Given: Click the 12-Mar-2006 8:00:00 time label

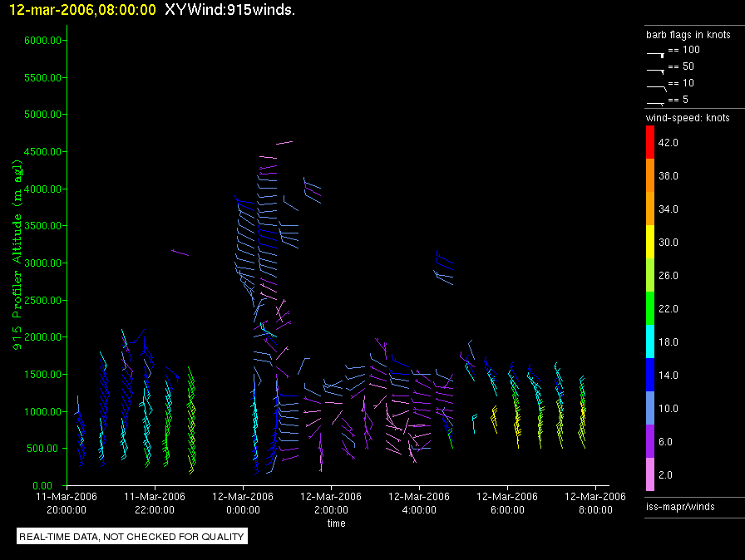Looking at the screenshot, I should [x=595, y=503].
